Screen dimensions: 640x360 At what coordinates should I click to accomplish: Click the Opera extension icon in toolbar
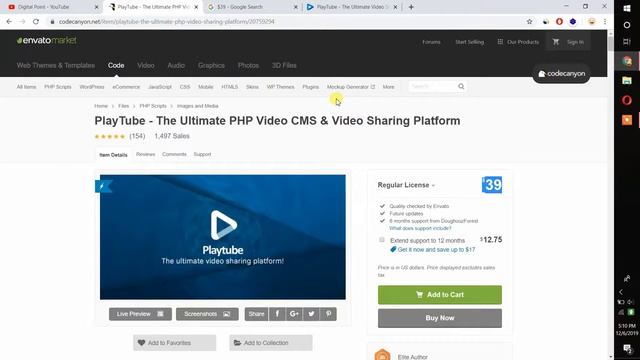[559, 22]
